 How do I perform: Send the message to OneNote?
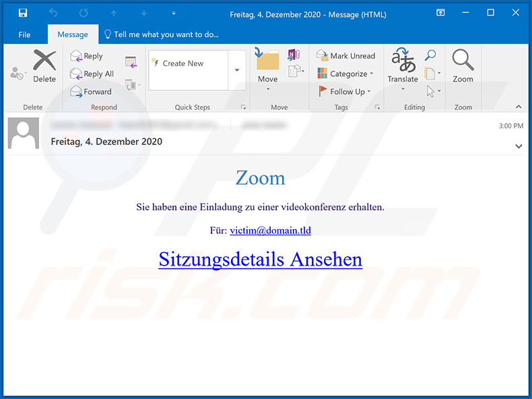tap(294, 55)
